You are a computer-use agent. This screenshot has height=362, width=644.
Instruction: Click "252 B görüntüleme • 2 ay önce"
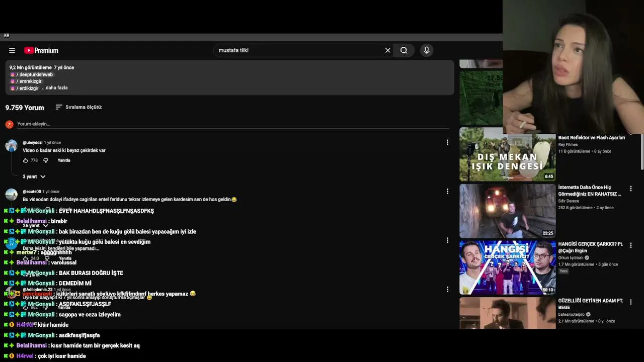pos(586,208)
